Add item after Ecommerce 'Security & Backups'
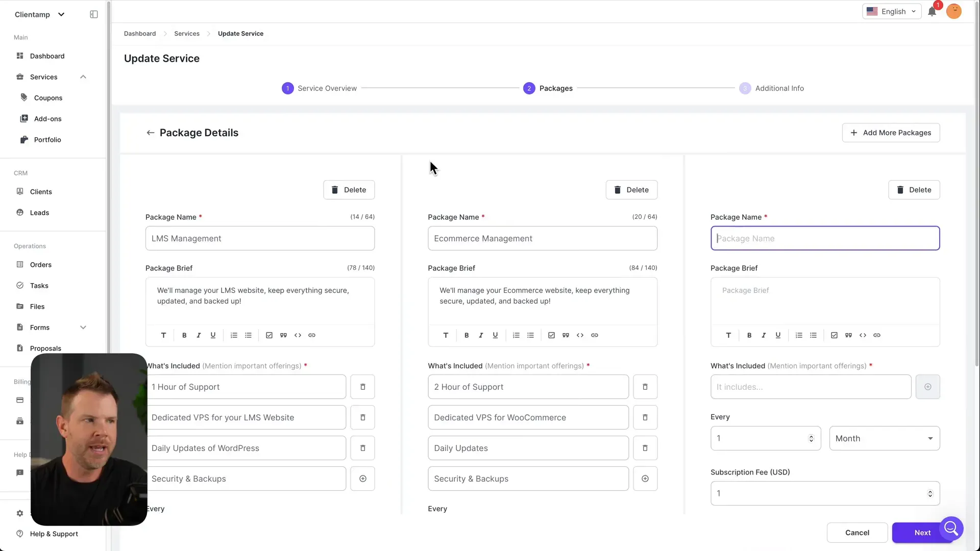 pos(645,479)
